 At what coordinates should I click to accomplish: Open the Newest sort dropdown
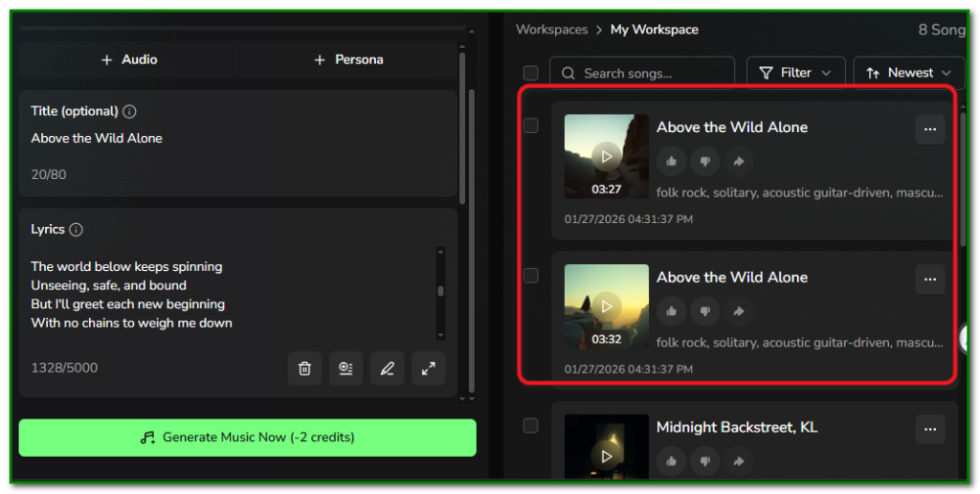(908, 73)
